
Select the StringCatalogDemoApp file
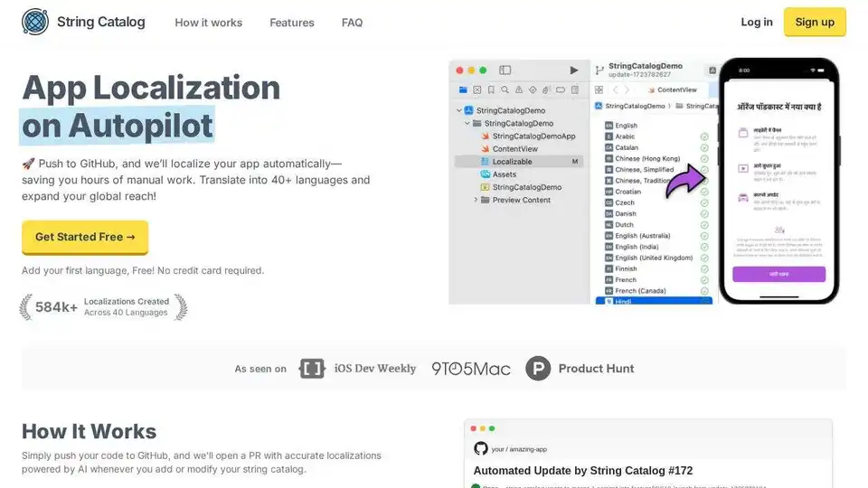528,136
